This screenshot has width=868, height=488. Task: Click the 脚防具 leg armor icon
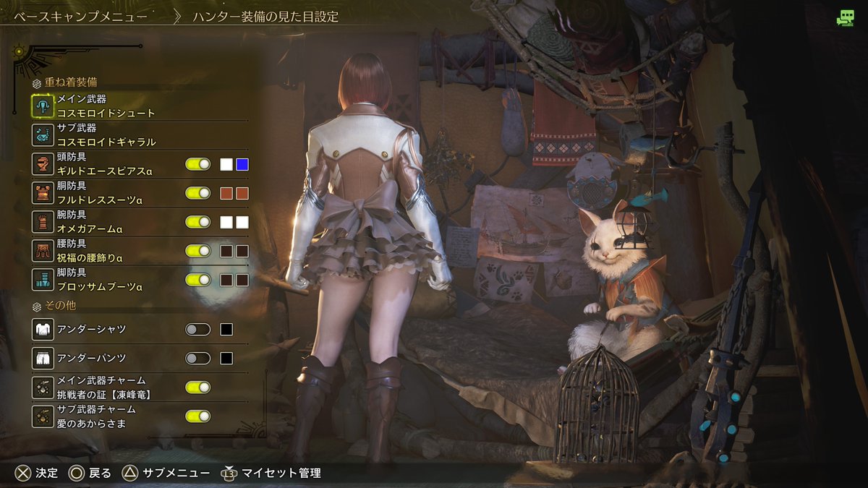(43, 280)
